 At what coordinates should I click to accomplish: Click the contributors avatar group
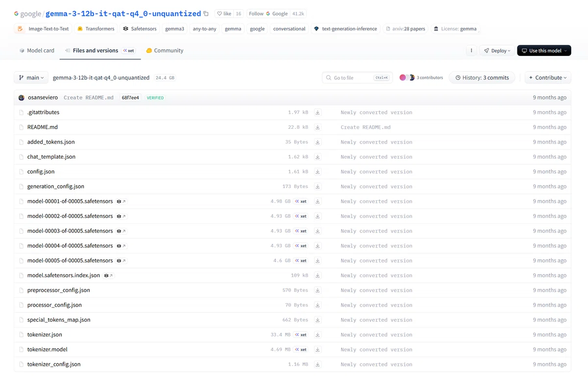(407, 77)
